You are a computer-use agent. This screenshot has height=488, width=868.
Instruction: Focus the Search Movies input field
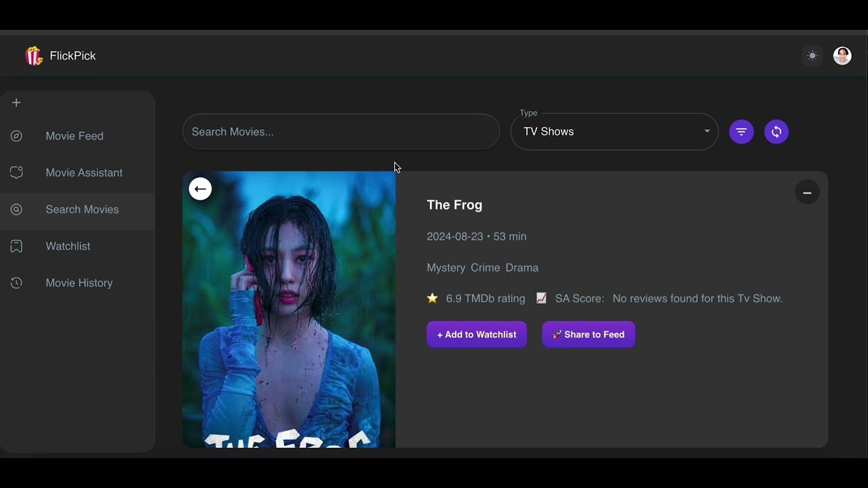[341, 131]
